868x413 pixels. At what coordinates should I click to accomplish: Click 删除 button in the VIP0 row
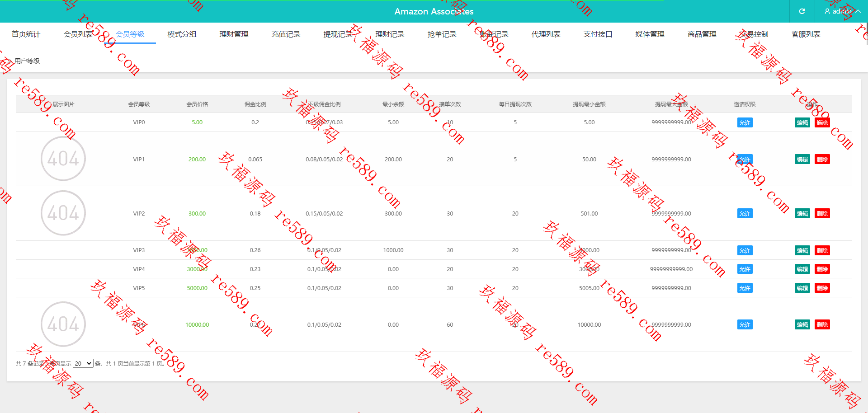tap(822, 122)
